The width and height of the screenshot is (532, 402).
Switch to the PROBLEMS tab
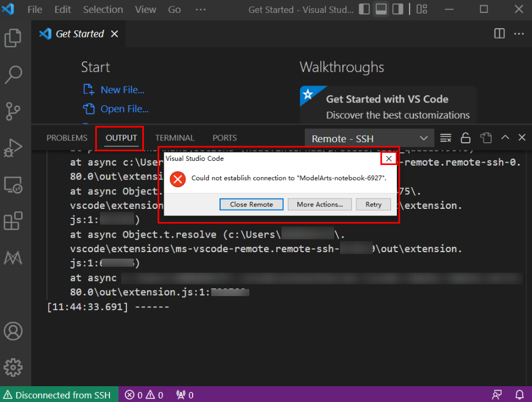[x=67, y=138]
